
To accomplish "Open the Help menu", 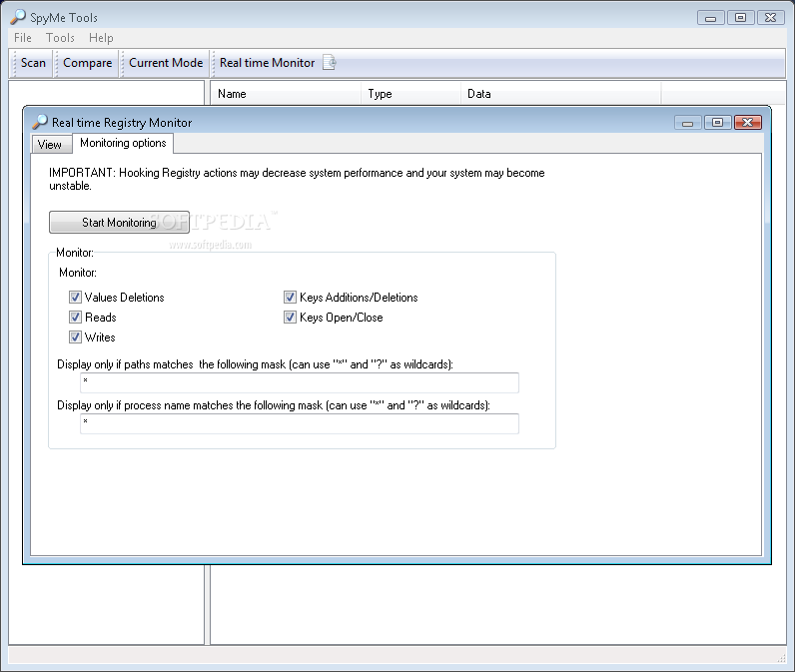I will click(101, 38).
